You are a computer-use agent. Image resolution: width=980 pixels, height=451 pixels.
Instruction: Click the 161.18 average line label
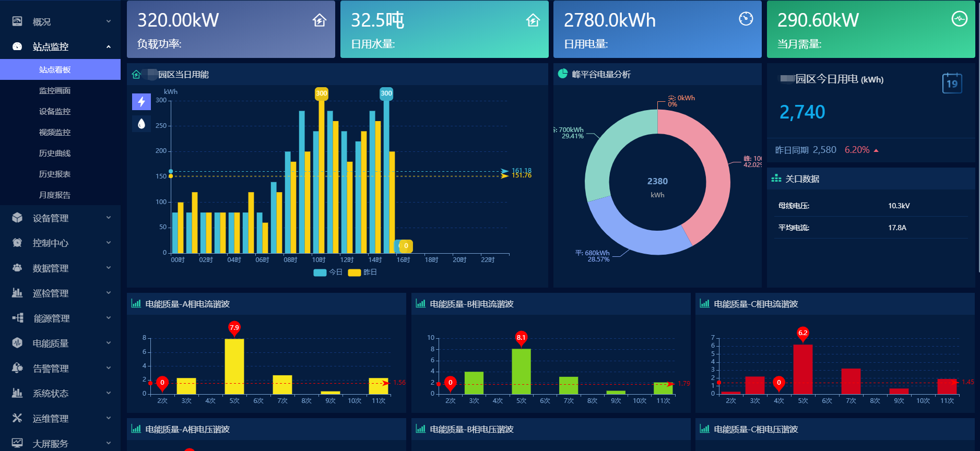pyautogui.click(x=522, y=171)
